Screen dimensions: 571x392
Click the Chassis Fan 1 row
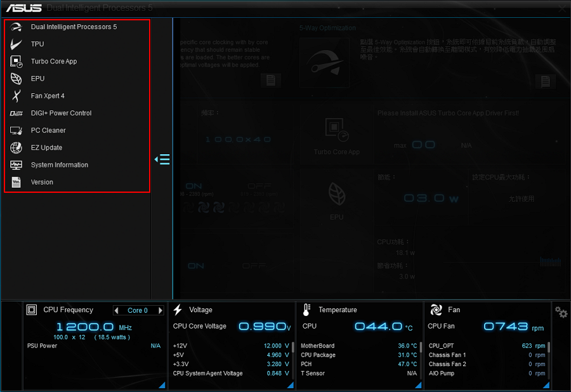coord(487,355)
